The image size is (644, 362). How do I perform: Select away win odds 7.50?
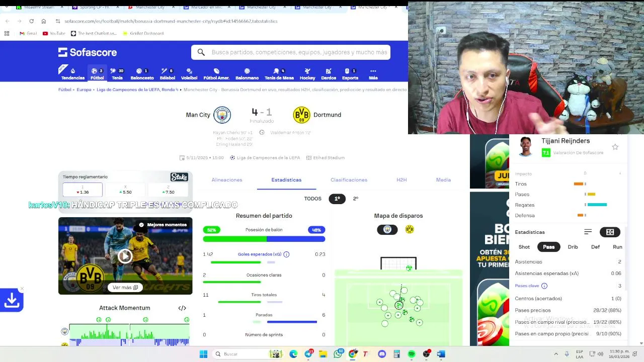pos(168,190)
